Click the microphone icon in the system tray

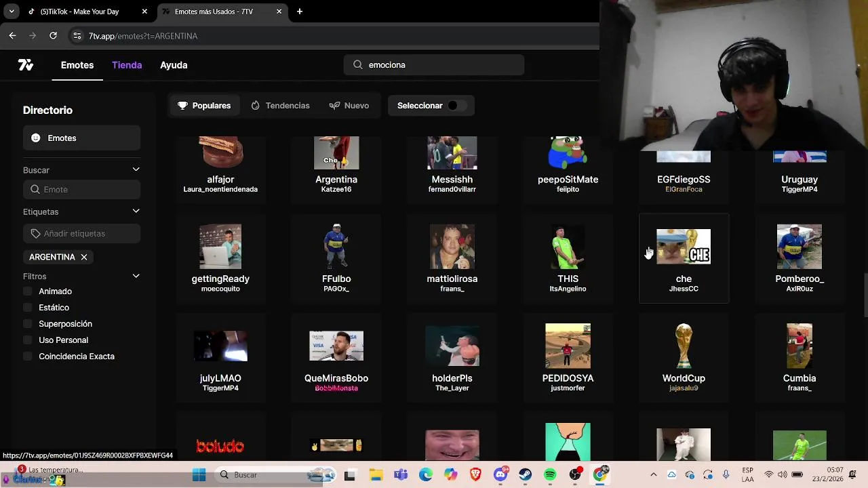coord(726,475)
